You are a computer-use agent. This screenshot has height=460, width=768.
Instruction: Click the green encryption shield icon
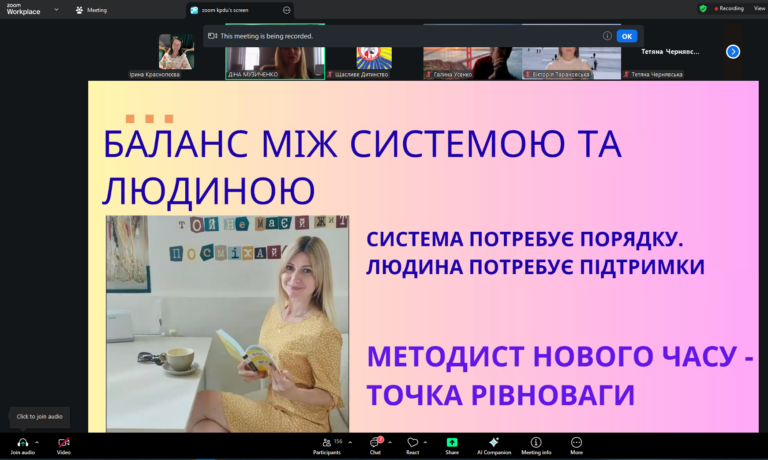click(x=703, y=8)
